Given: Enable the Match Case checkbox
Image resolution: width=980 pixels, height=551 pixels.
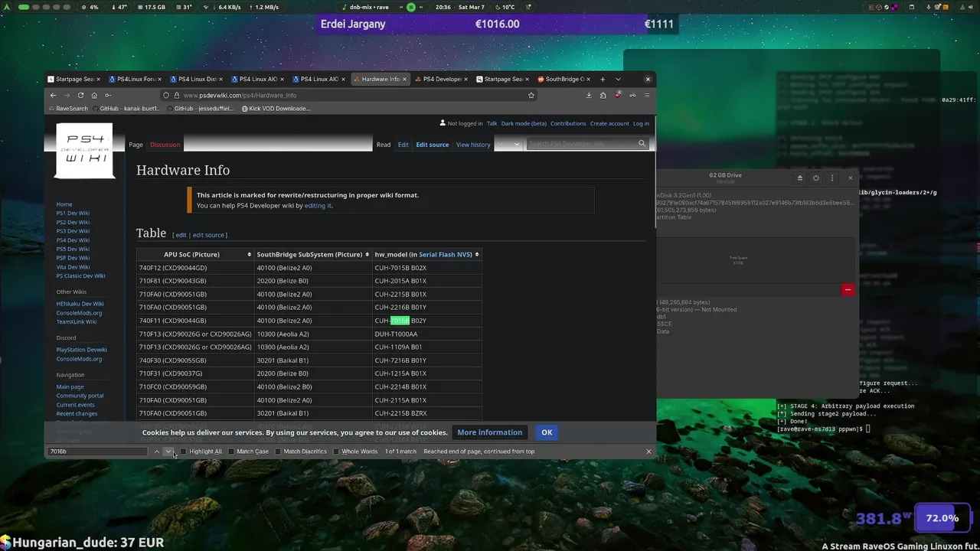Looking at the screenshot, I should 231,452.
